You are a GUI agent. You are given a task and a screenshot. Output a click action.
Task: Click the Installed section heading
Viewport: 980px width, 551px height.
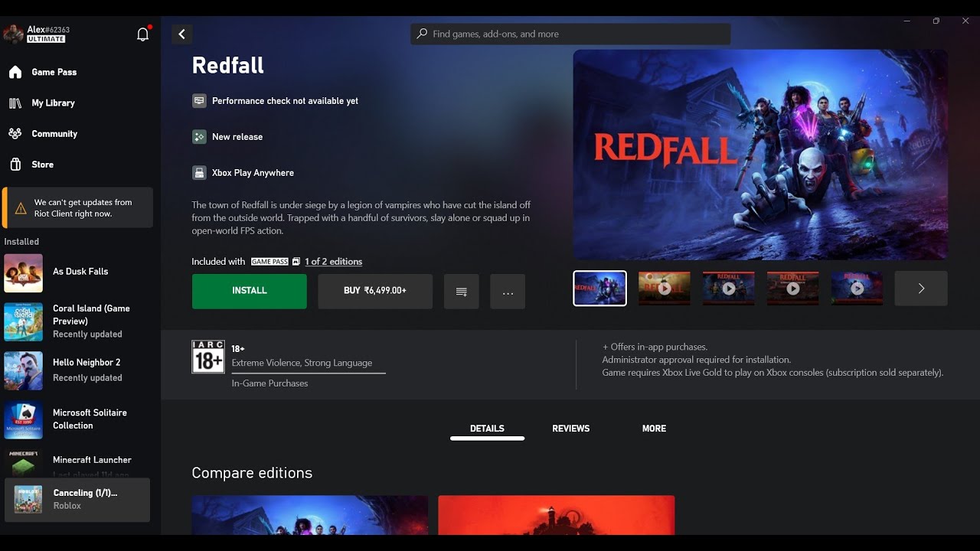coord(21,242)
